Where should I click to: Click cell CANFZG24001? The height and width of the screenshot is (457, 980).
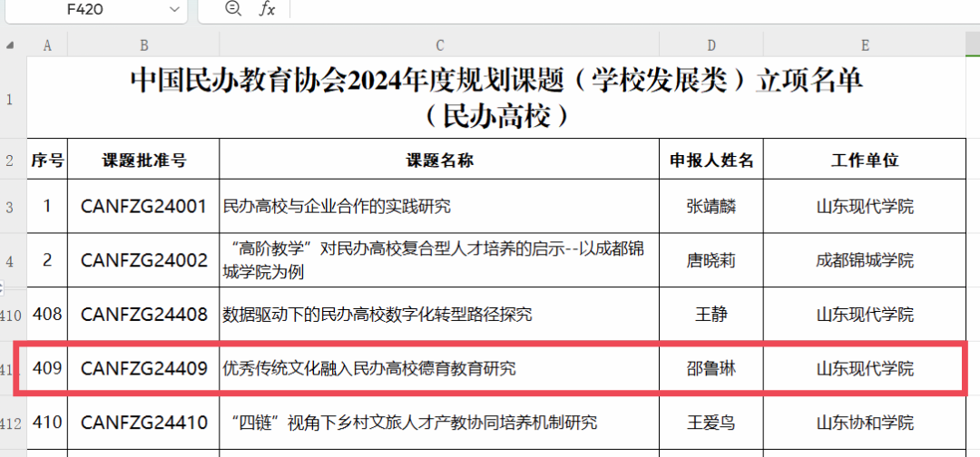(x=143, y=206)
